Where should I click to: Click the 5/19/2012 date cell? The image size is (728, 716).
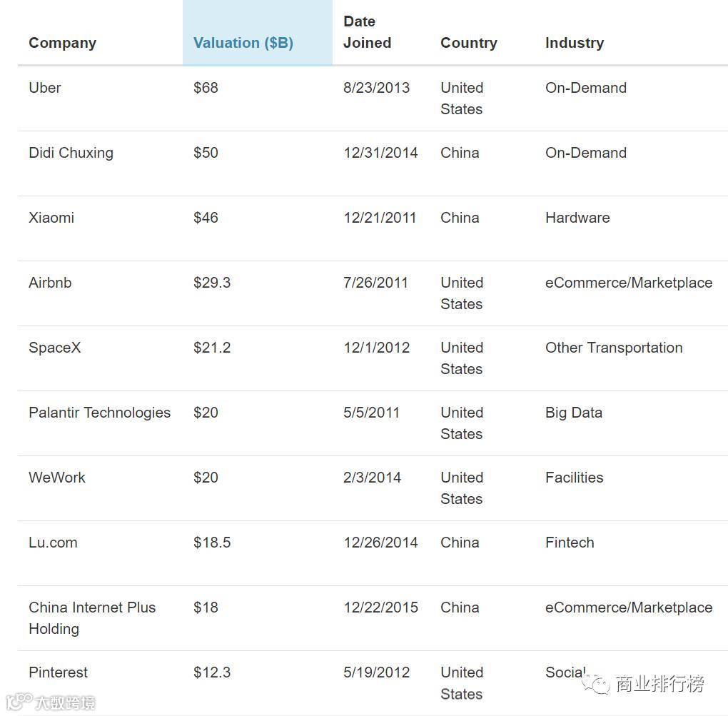[x=377, y=672]
